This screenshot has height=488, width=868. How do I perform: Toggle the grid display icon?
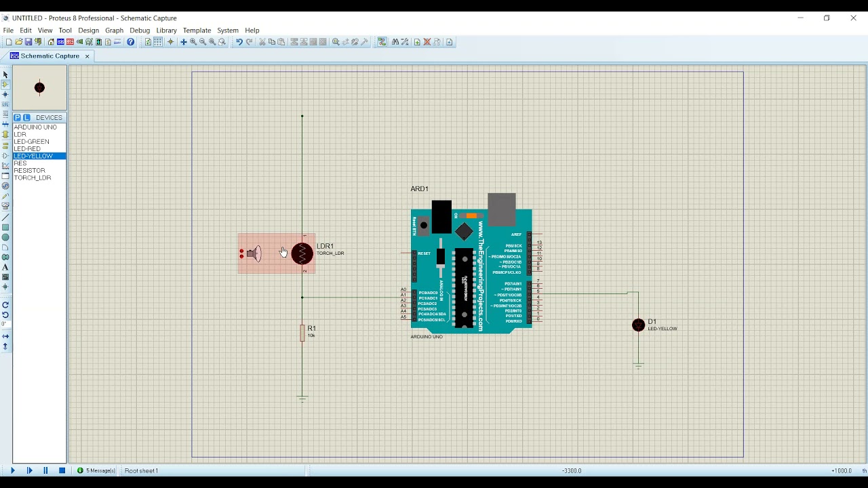click(x=158, y=42)
